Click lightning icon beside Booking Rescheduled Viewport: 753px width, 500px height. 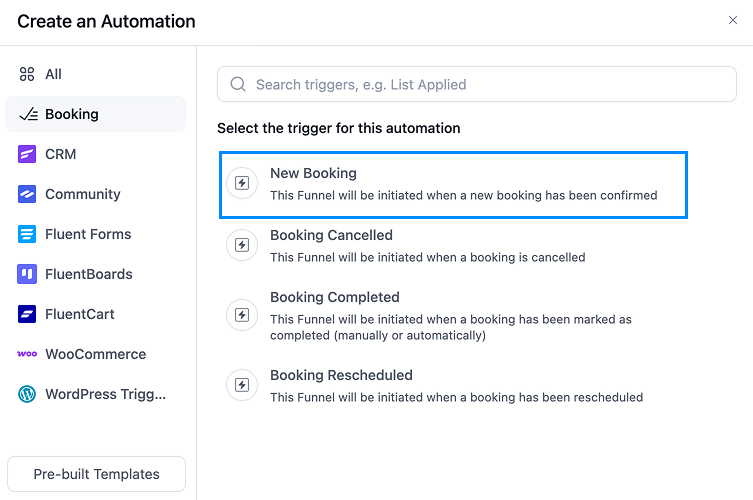(242, 385)
